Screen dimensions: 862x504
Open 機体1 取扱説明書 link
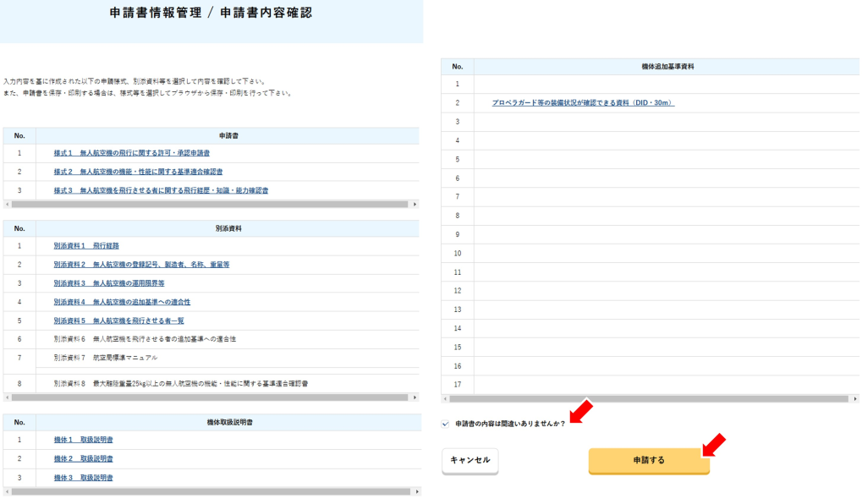[83, 440]
